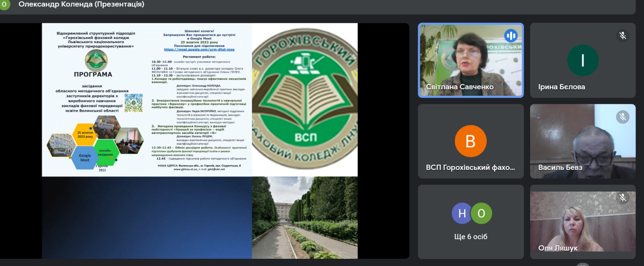This screenshot has width=644, height=266.
Task: Click the blue "Google Meet" hexagon on the slide
Action: pos(85,157)
